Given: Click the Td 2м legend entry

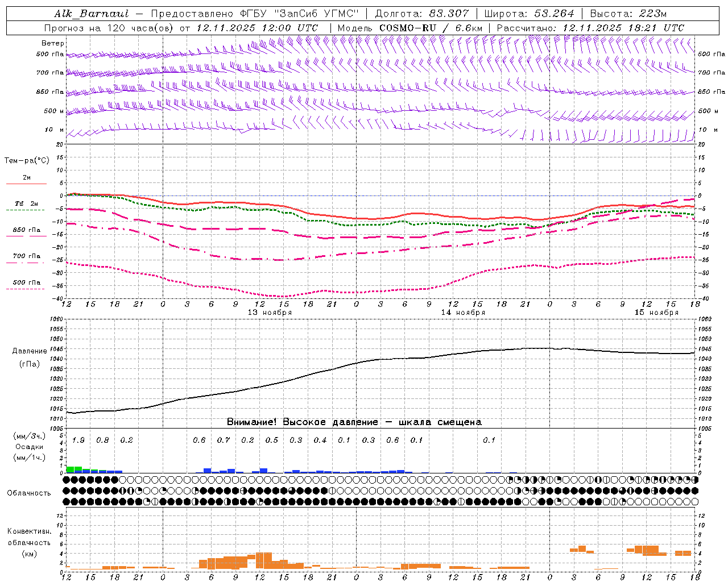Looking at the screenshot, I should 27,203.
